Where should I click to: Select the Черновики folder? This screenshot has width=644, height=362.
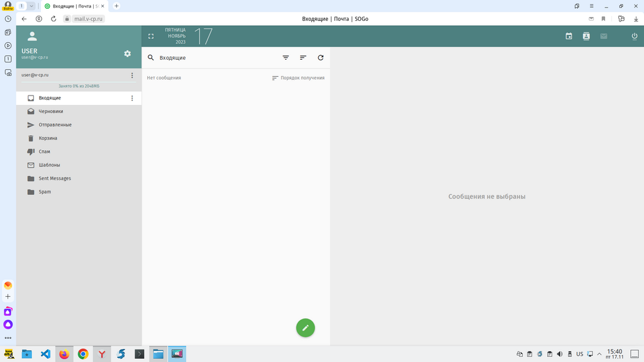51,111
